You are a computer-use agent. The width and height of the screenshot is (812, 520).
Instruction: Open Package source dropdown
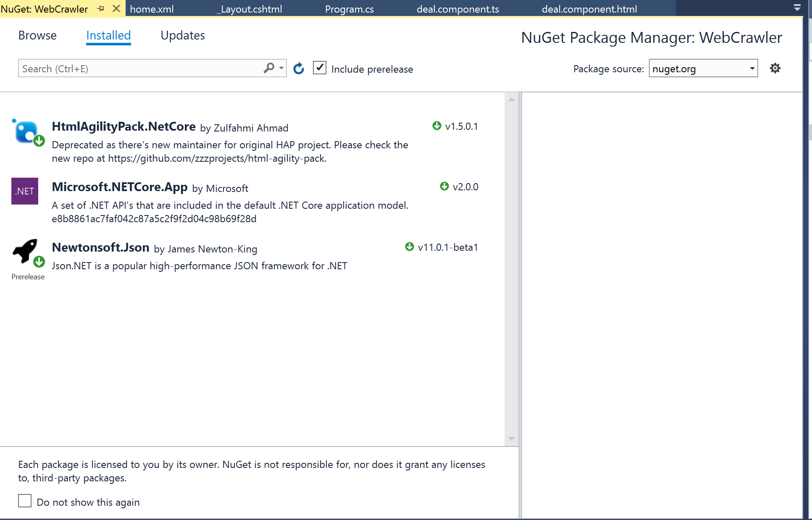tap(703, 68)
